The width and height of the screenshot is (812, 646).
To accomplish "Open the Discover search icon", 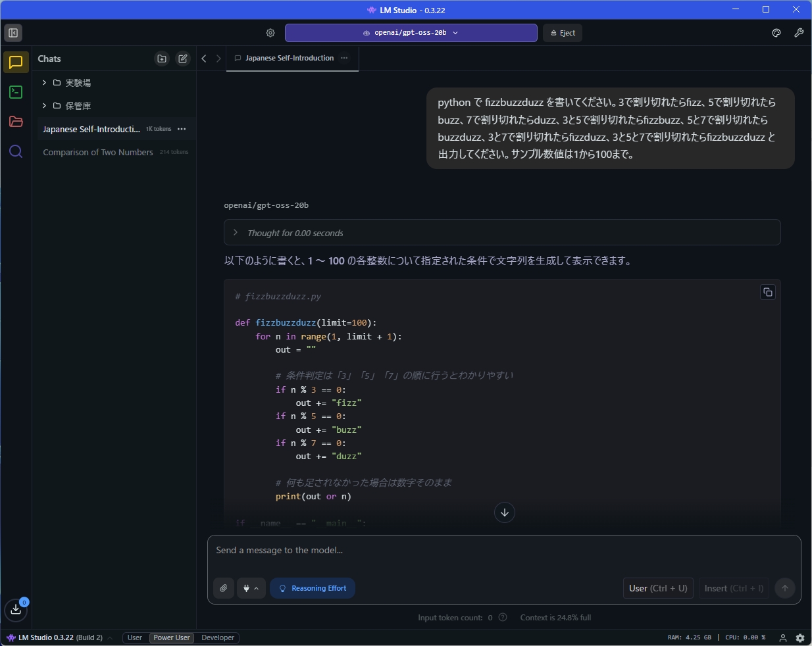I will 16,152.
